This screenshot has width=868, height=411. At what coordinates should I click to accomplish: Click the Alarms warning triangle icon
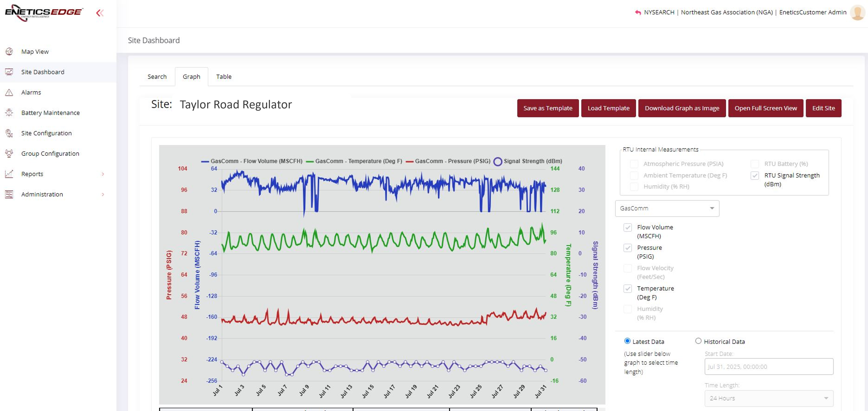[x=9, y=92]
